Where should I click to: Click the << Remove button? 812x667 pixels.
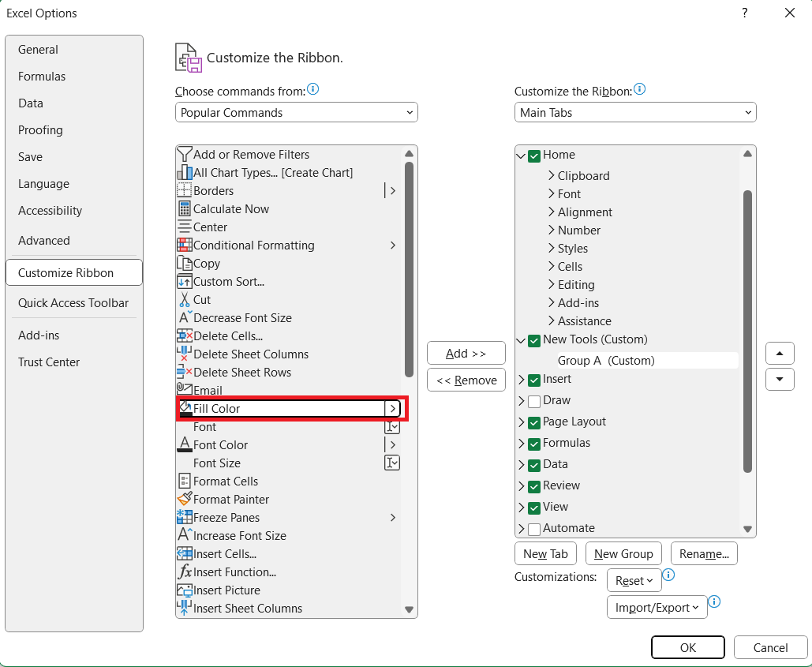[x=466, y=380]
